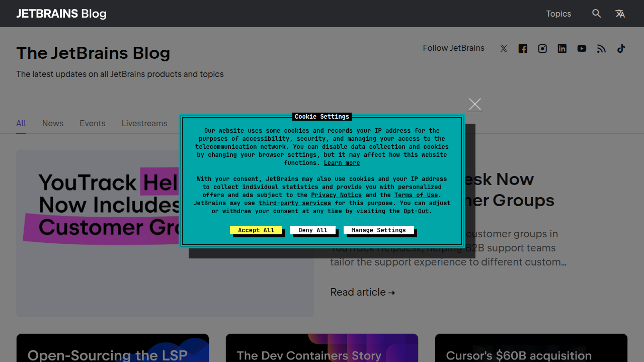The image size is (644, 362).
Task: Open the Terms of Use link
Action: (x=416, y=195)
